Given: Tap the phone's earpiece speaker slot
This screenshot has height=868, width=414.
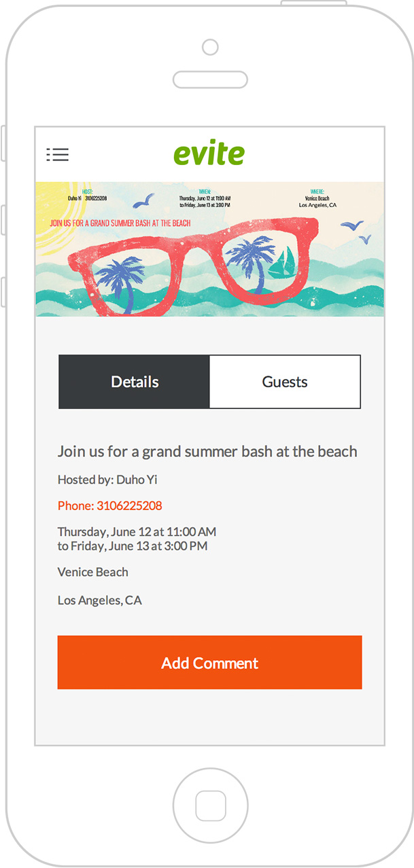Looking at the screenshot, I should coord(209,79).
